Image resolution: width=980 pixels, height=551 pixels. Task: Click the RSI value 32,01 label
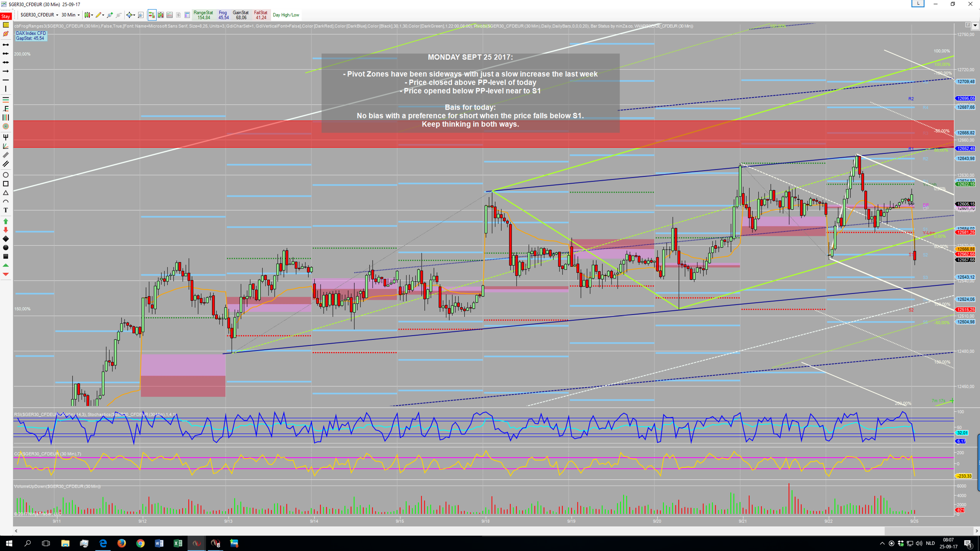[x=962, y=433]
